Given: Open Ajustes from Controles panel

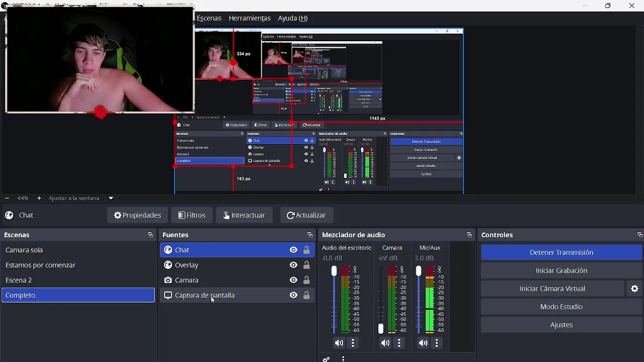Looking at the screenshot, I should pos(561,325).
